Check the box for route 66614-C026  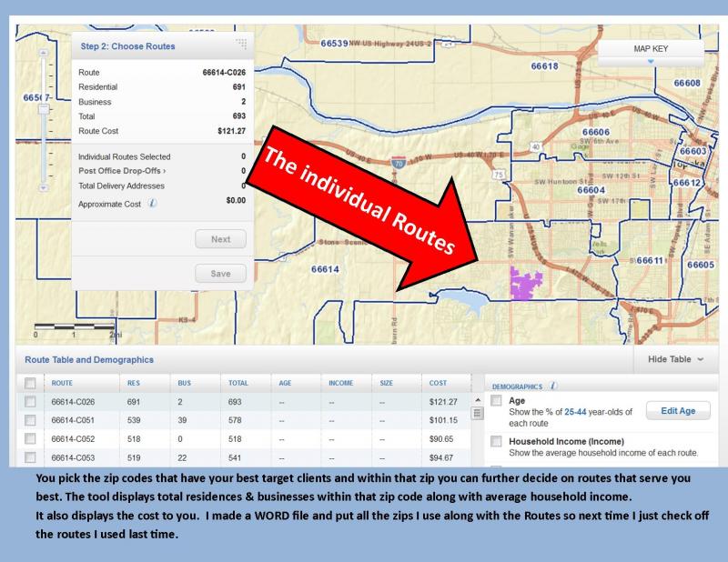coord(30,401)
